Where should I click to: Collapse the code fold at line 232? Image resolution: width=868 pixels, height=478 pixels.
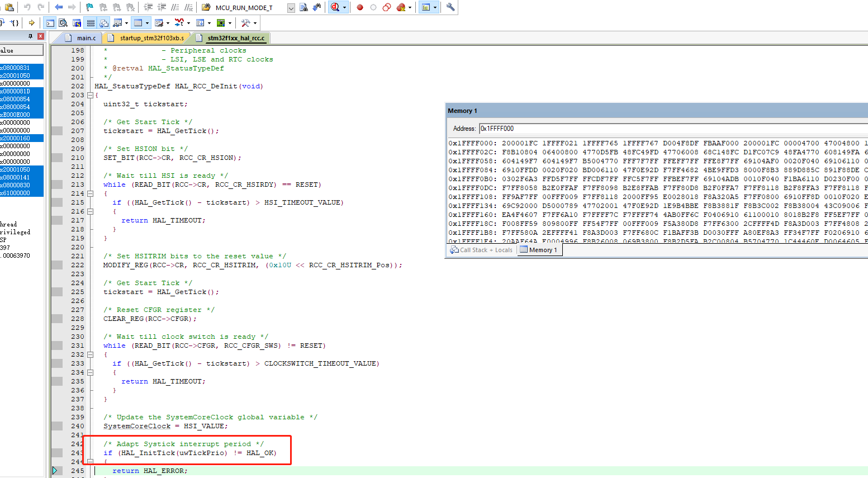pyautogui.click(x=90, y=354)
